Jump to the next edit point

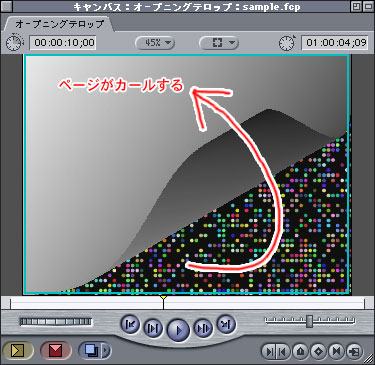pos(226,324)
